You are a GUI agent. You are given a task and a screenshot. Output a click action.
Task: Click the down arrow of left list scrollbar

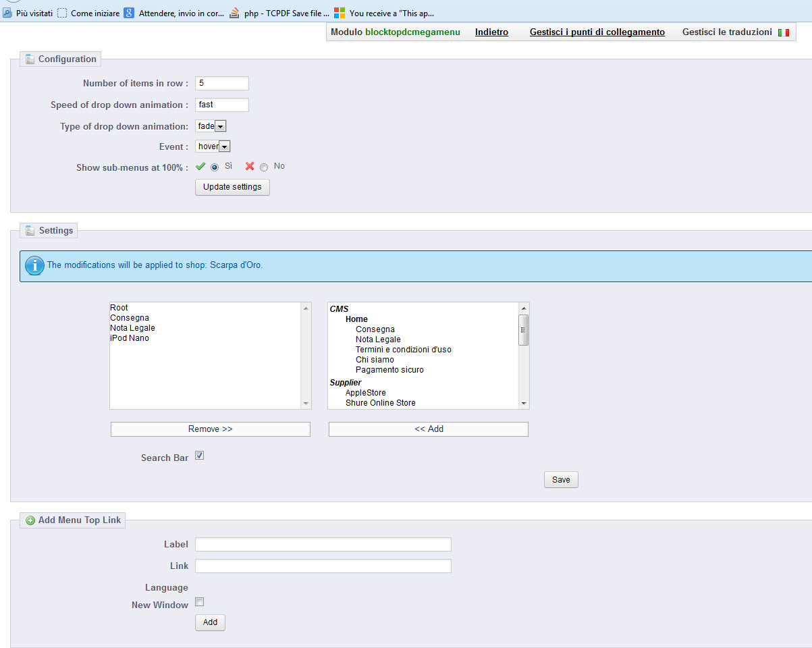[306, 403]
